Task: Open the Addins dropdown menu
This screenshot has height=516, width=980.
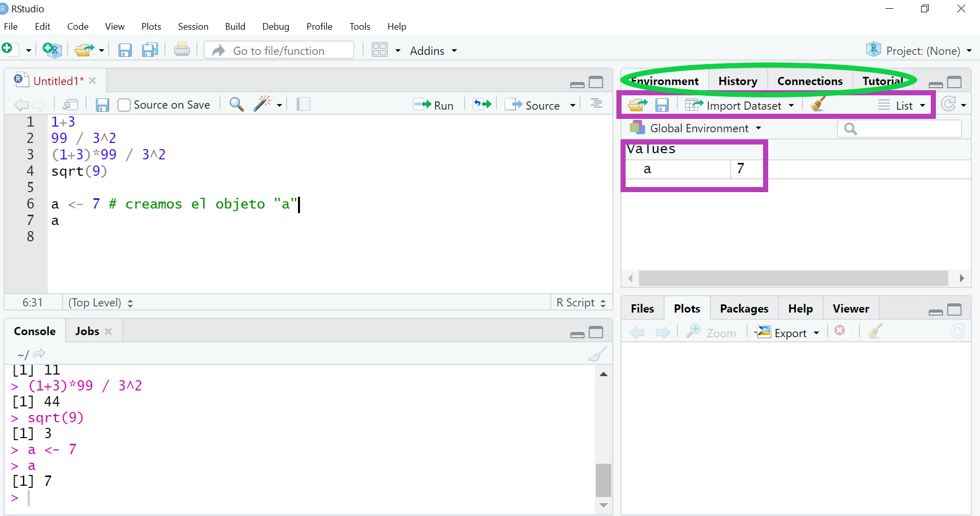Action: [x=433, y=51]
